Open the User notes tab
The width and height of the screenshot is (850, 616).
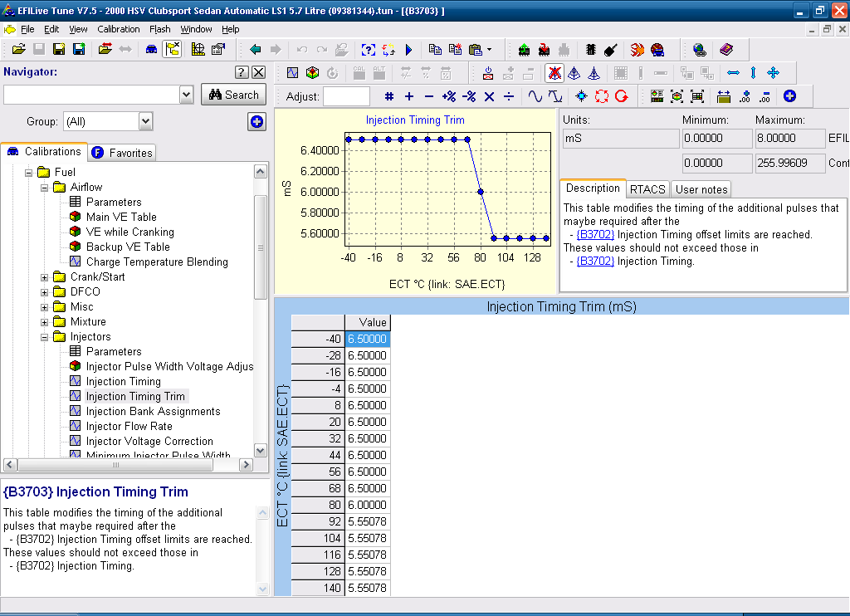[x=701, y=189]
